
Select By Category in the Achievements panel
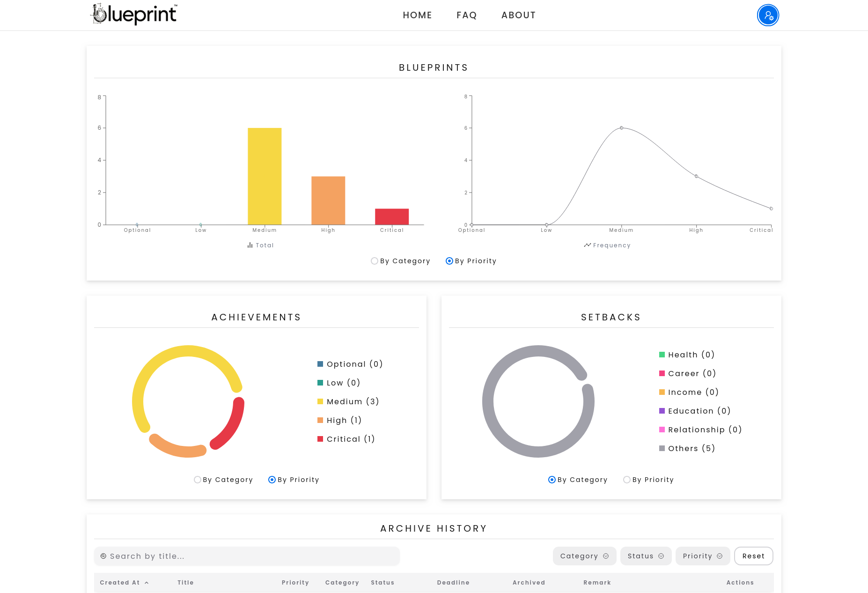pyautogui.click(x=198, y=480)
